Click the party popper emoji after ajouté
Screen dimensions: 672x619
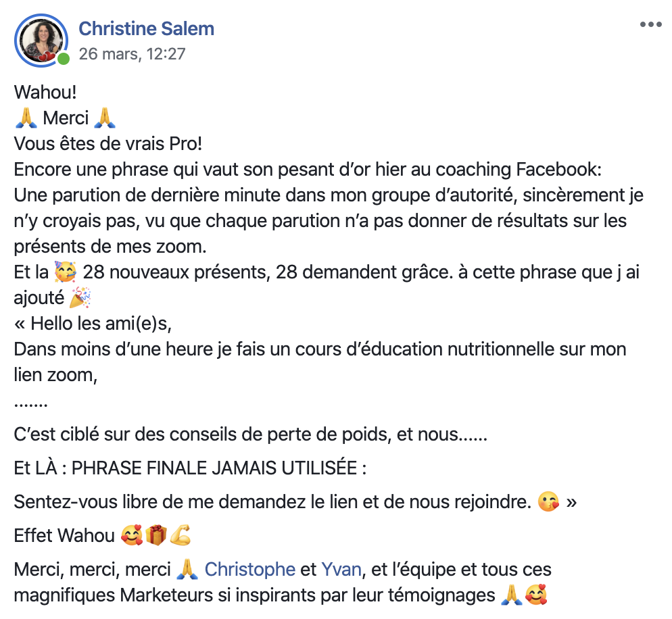click(x=80, y=298)
